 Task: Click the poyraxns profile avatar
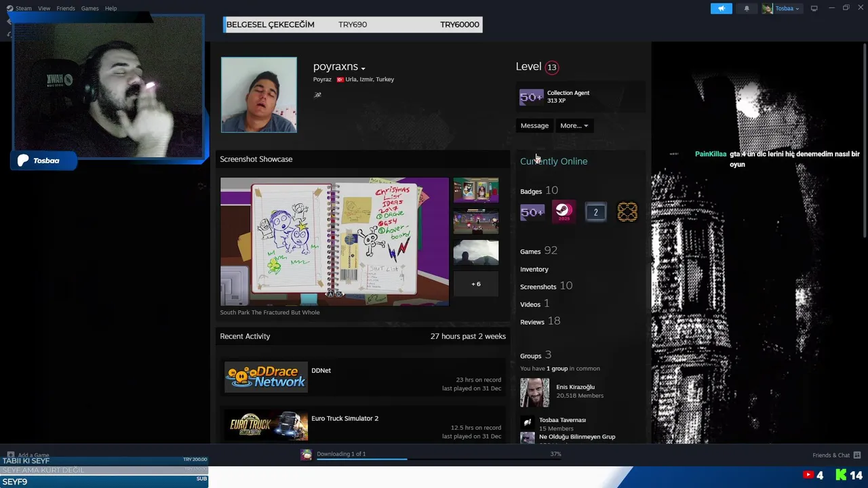coord(259,95)
